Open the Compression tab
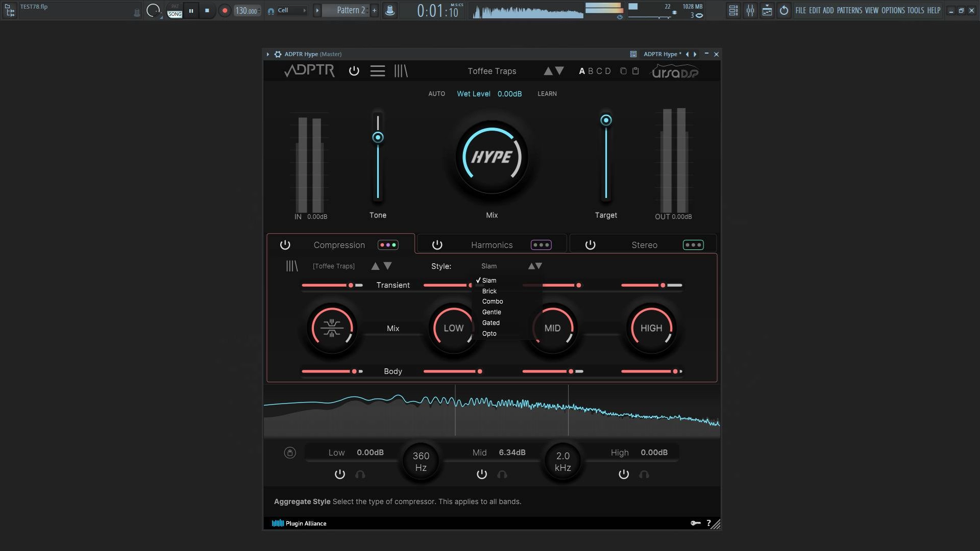Image resolution: width=980 pixels, height=551 pixels. [x=339, y=245]
